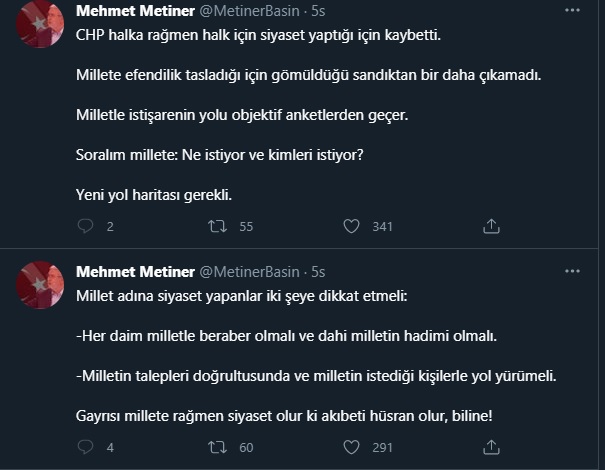Open the 5s timestamp of second tweet
This screenshot has width=605, height=470.
pyautogui.click(x=318, y=271)
